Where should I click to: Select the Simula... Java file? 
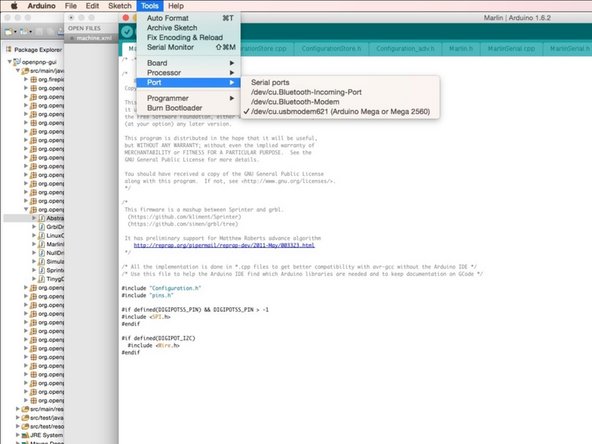pyautogui.click(x=55, y=262)
